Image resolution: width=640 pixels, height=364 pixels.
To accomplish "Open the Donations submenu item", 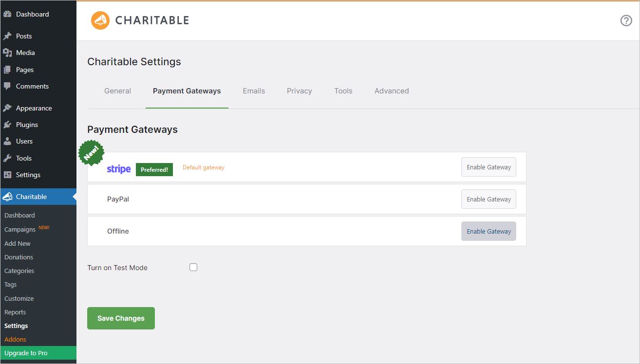I will 19,257.
